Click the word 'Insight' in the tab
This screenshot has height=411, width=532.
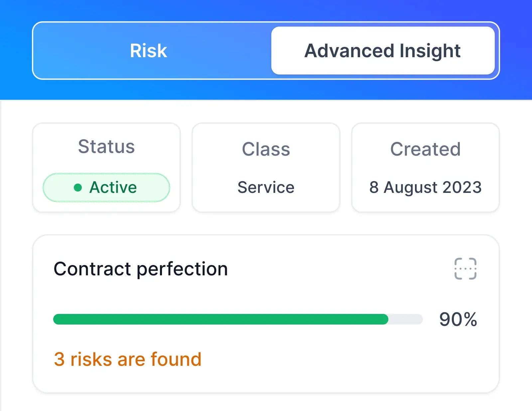[x=430, y=52]
